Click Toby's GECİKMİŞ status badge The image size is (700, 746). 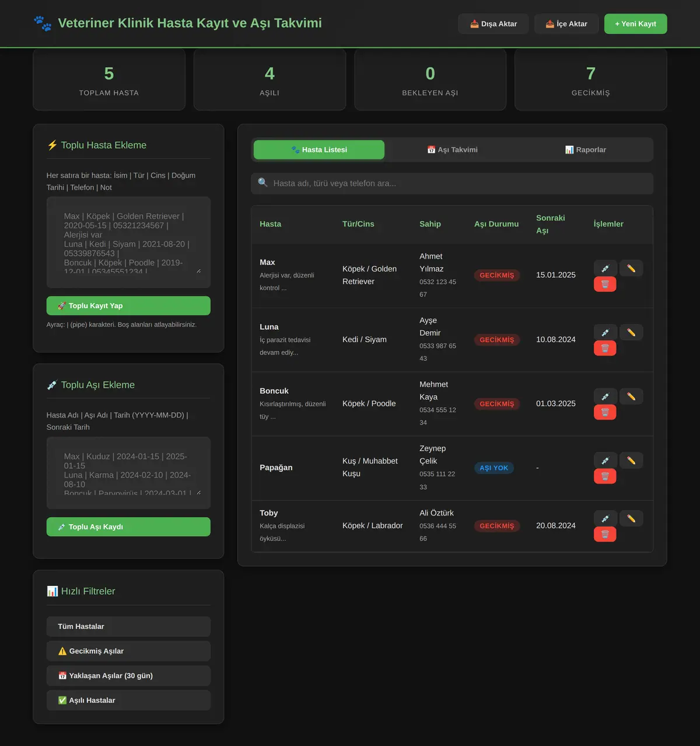point(497,525)
